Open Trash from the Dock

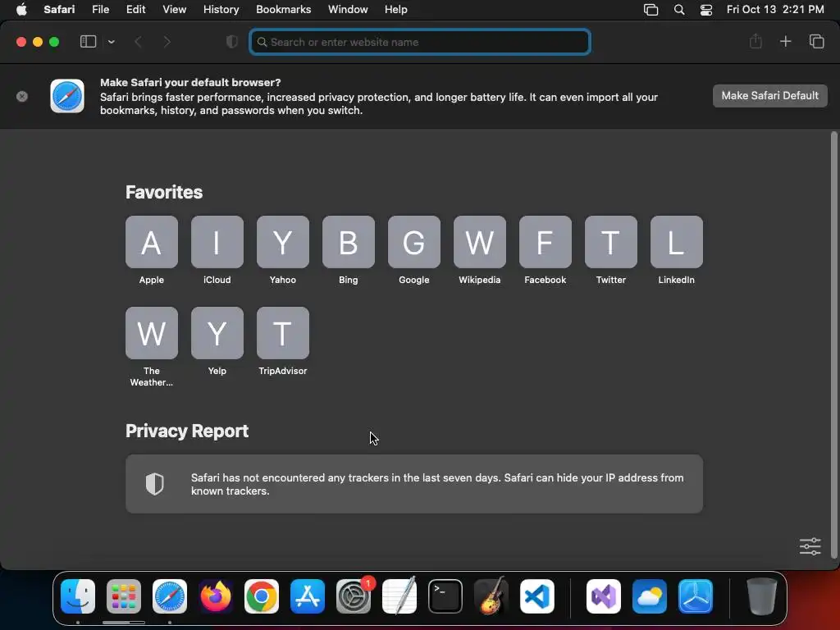point(762,596)
